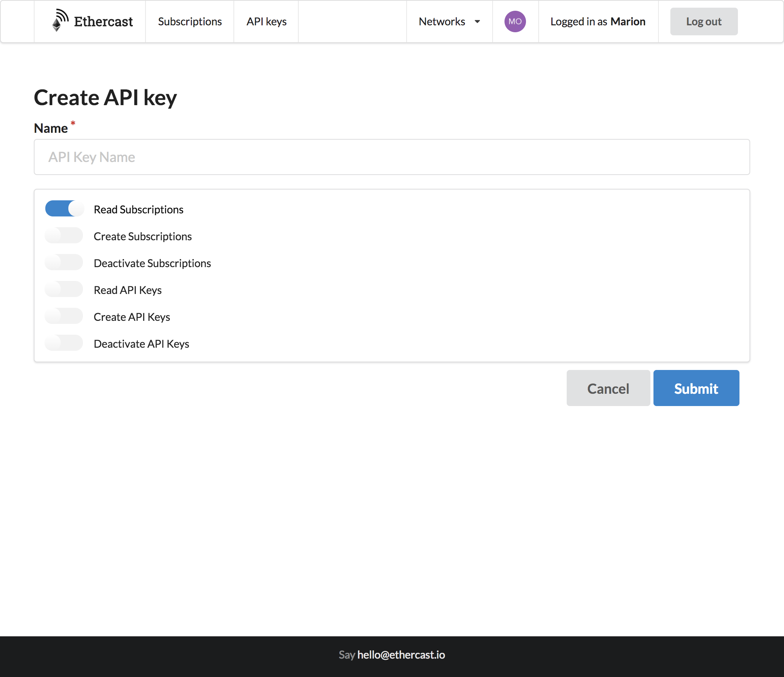Screen dimensions: 784x677
Task: Click the API Key Name input field
Action: [x=392, y=157]
